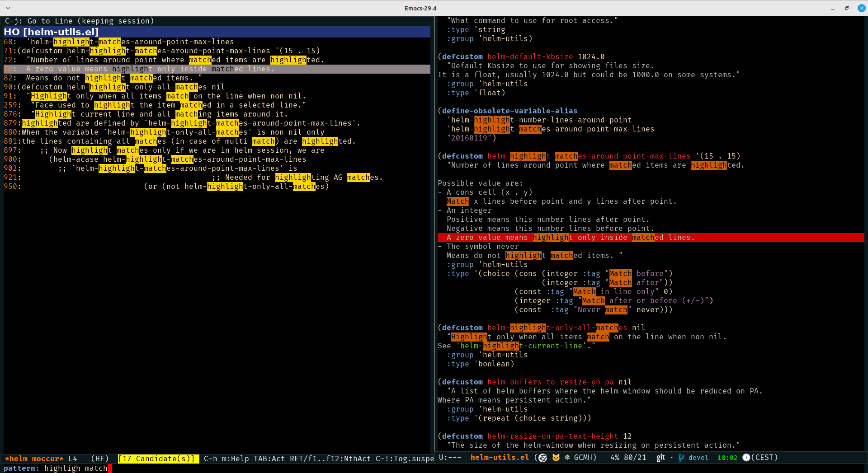The height and width of the screenshot is (473, 868).
Task: Click the red highlighted "A zero value means" line
Action: coord(651,237)
